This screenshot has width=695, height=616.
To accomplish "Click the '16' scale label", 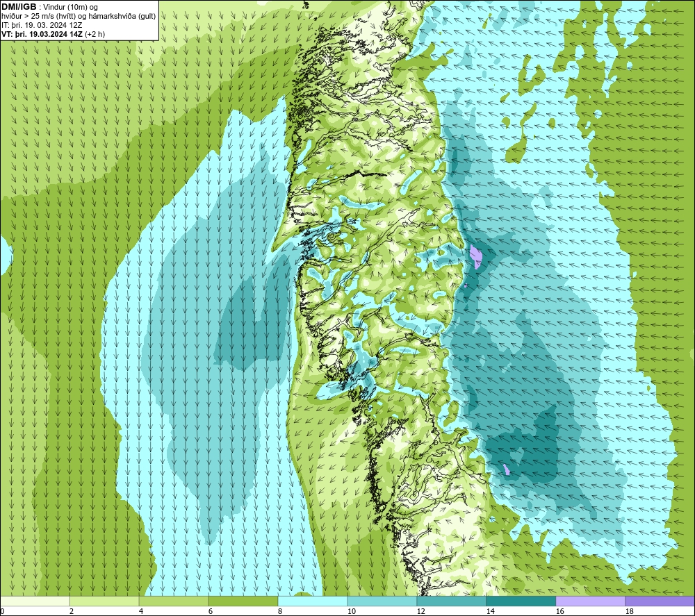I will [559, 612].
